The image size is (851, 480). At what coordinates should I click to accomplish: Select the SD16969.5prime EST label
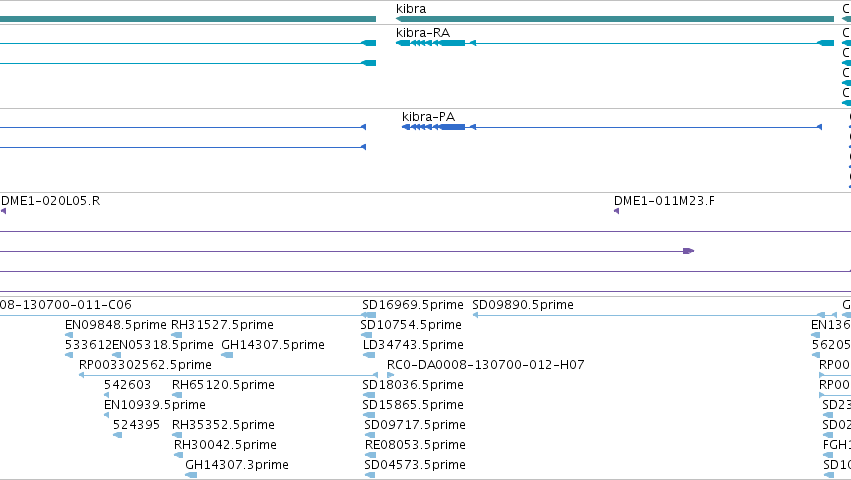413,305
